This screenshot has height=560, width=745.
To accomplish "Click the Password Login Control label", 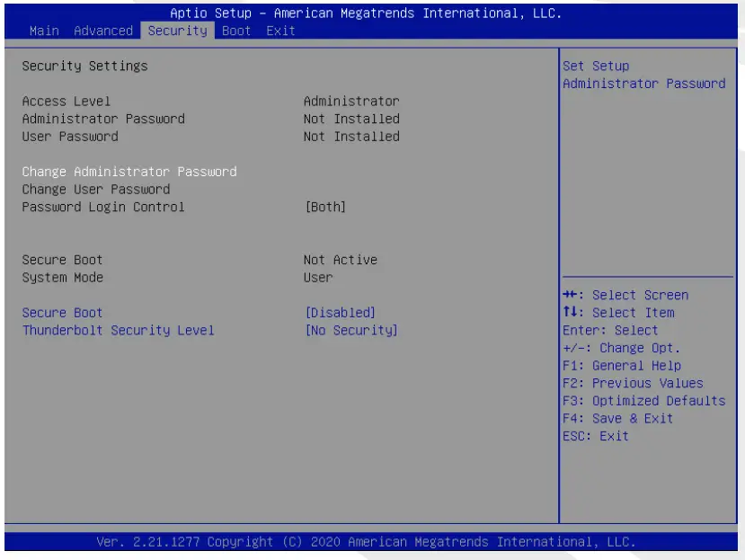I will click(103, 207).
